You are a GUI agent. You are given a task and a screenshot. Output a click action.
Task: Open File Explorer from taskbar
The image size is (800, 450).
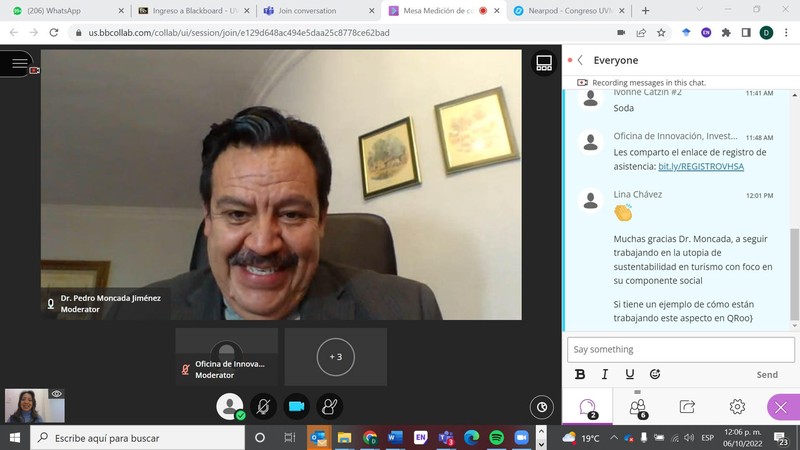tap(344, 438)
